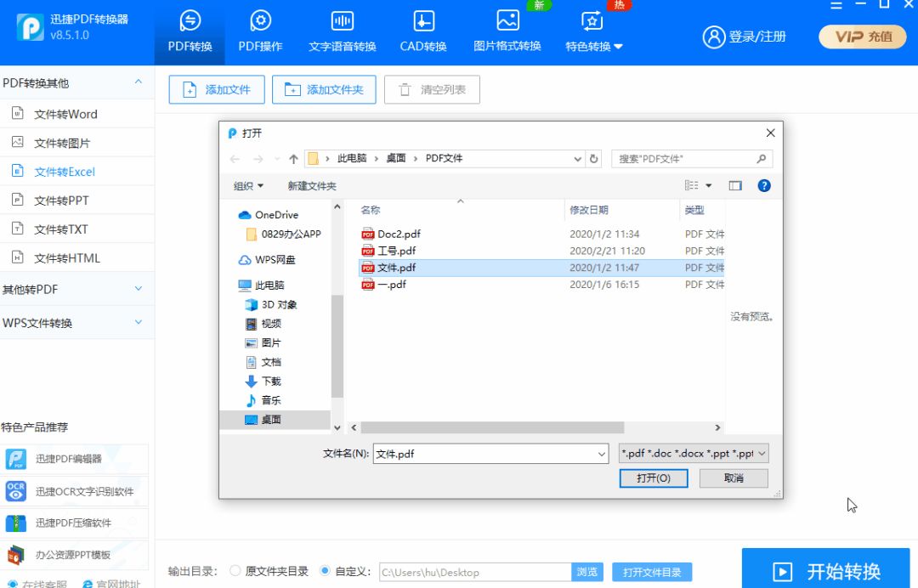Open Help in the file dialog
The height and width of the screenshot is (588, 918).
pyautogui.click(x=763, y=185)
